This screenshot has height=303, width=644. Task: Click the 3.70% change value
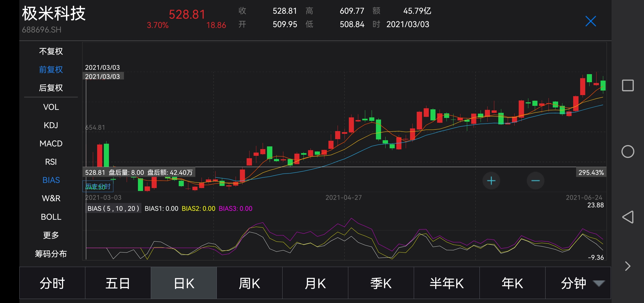(158, 25)
